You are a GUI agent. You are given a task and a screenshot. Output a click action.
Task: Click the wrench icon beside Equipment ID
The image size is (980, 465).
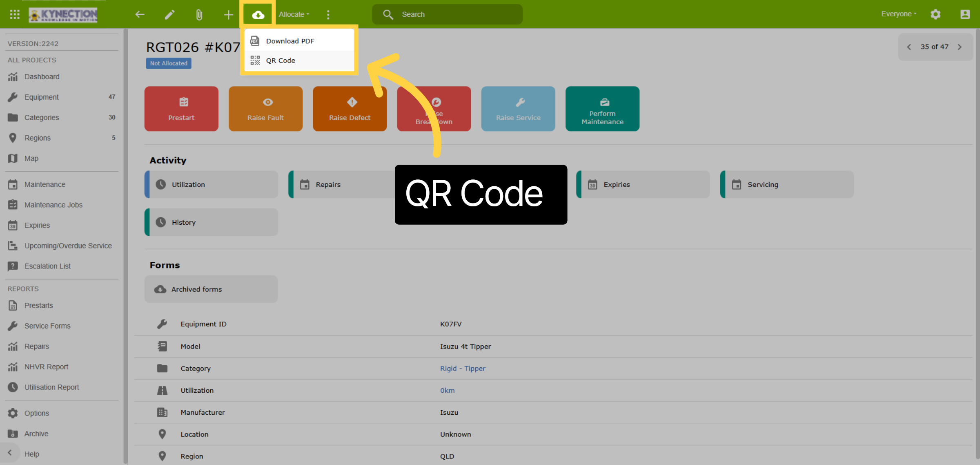[x=162, y=324]
